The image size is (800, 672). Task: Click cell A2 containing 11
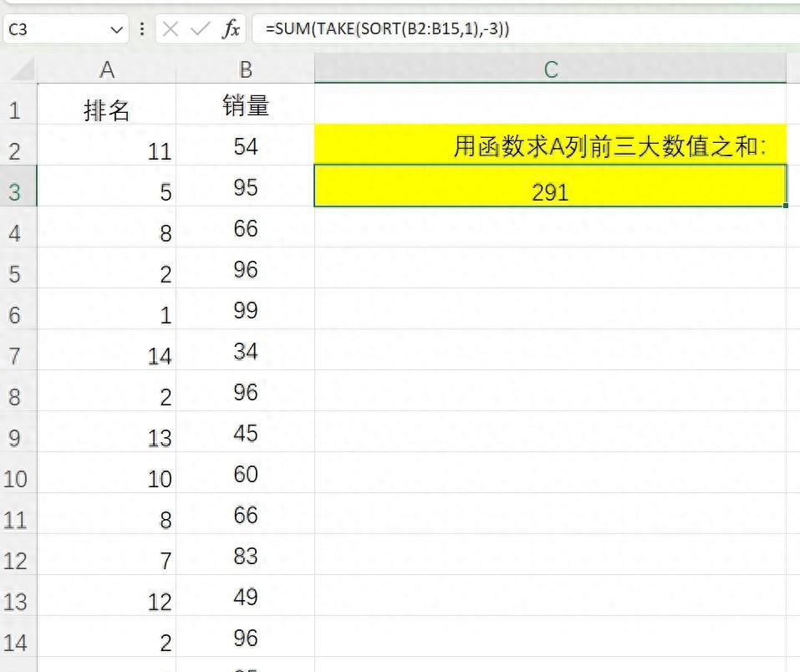(107, 145)
